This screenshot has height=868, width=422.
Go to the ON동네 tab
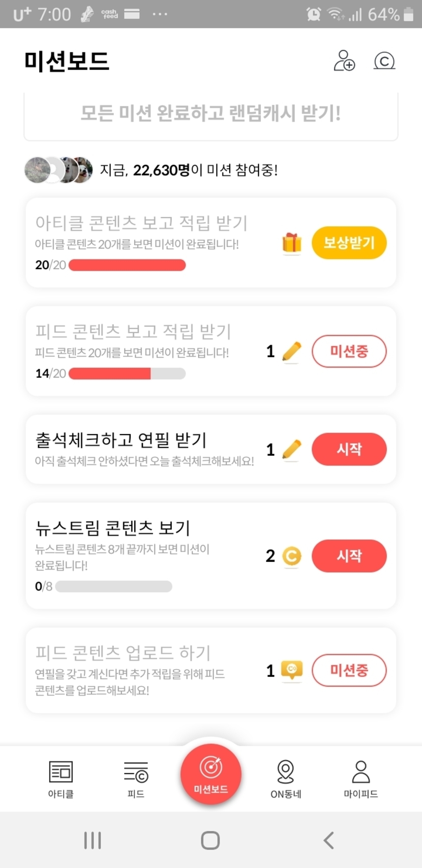286,778
